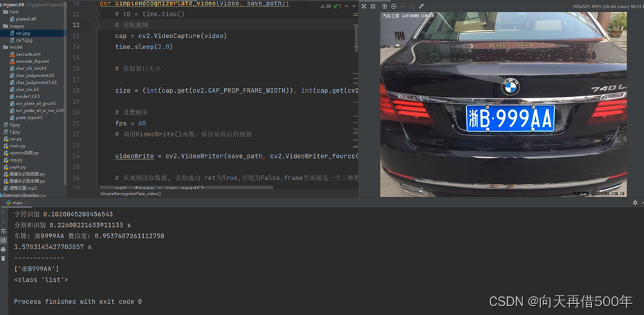Image resolution: width=644 pixels, height=315 pixels.
Task: Open main.py Python file
Action: (15, 146)
